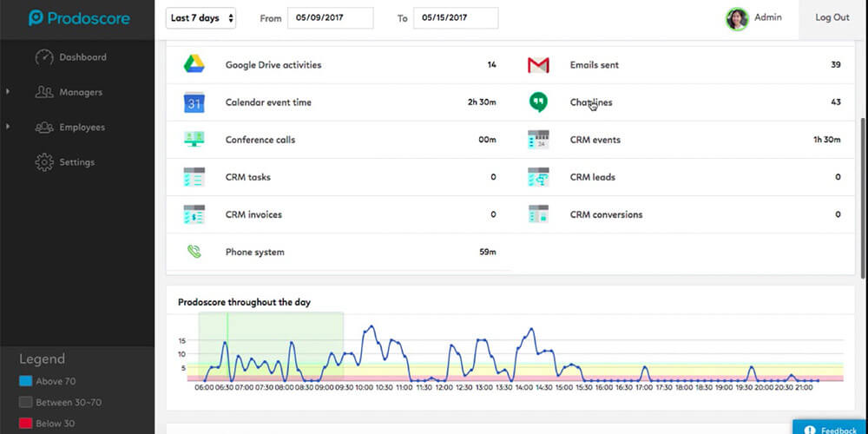Click the Calendar event time label
The image size is (868, 434).
point(268,102)
